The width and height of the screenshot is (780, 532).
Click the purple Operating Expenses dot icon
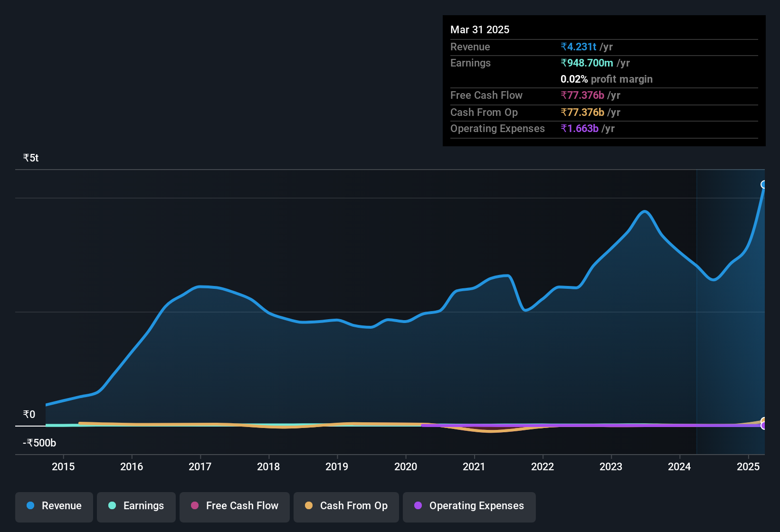tap(418, 506)
